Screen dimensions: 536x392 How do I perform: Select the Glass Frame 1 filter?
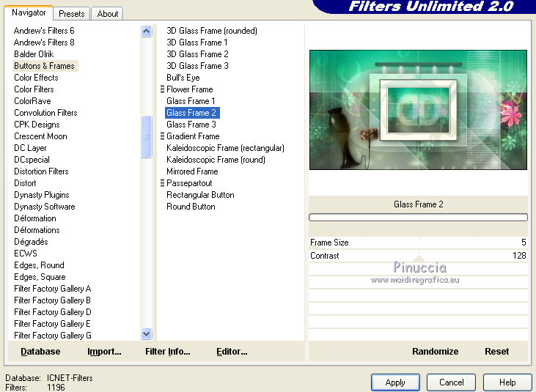[191, 101]
